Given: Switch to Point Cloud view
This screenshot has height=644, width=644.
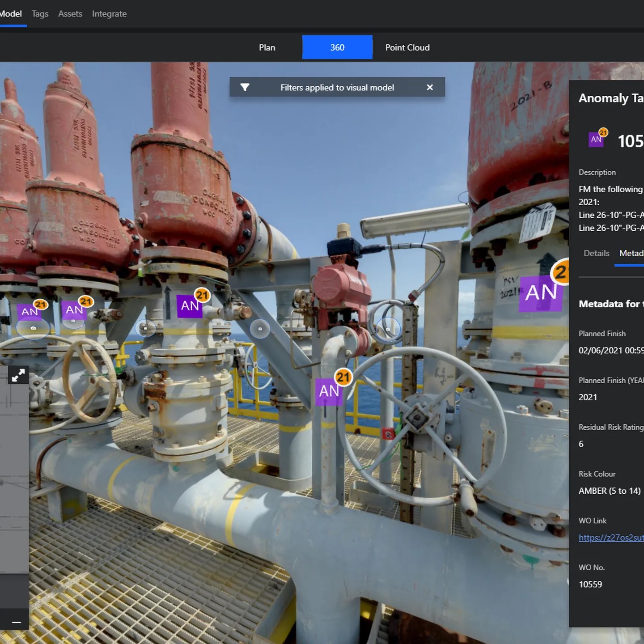Looking at the screenshot, I should click(407, 47).
